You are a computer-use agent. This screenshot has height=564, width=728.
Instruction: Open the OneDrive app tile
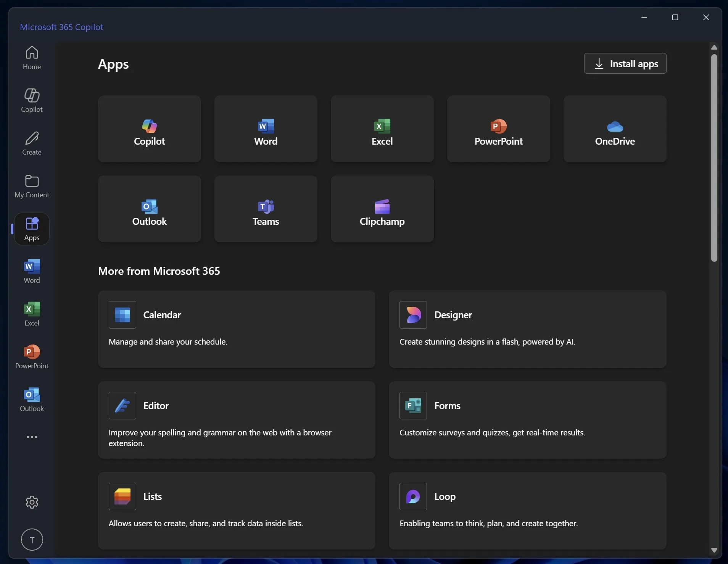tap(614, 129)
